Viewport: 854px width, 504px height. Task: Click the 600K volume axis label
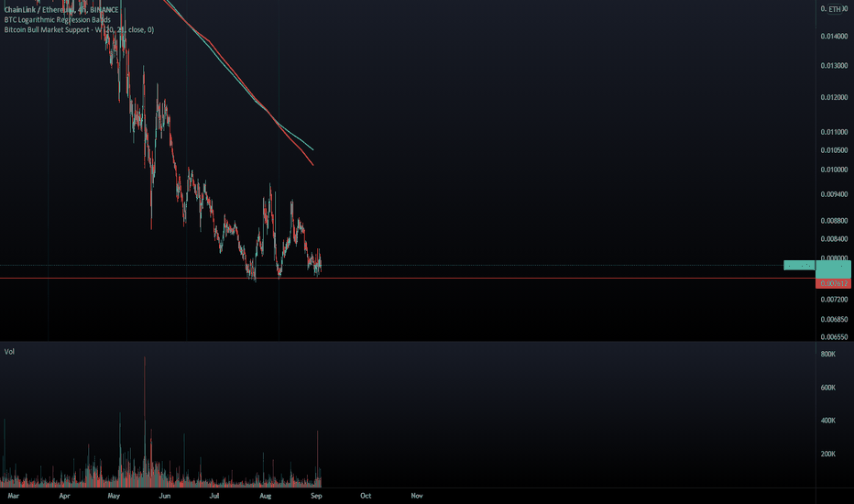pyautogui.click(x=827, y=388)
